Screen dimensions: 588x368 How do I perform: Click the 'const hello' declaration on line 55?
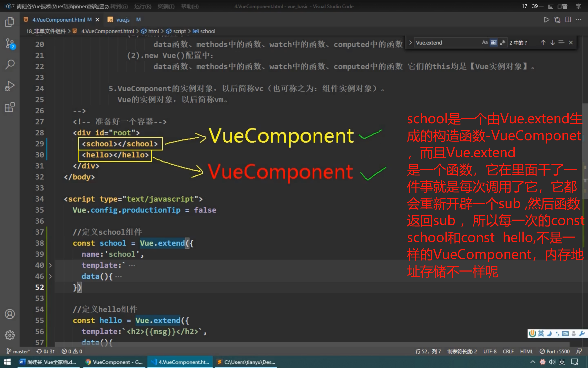(97, 320)
